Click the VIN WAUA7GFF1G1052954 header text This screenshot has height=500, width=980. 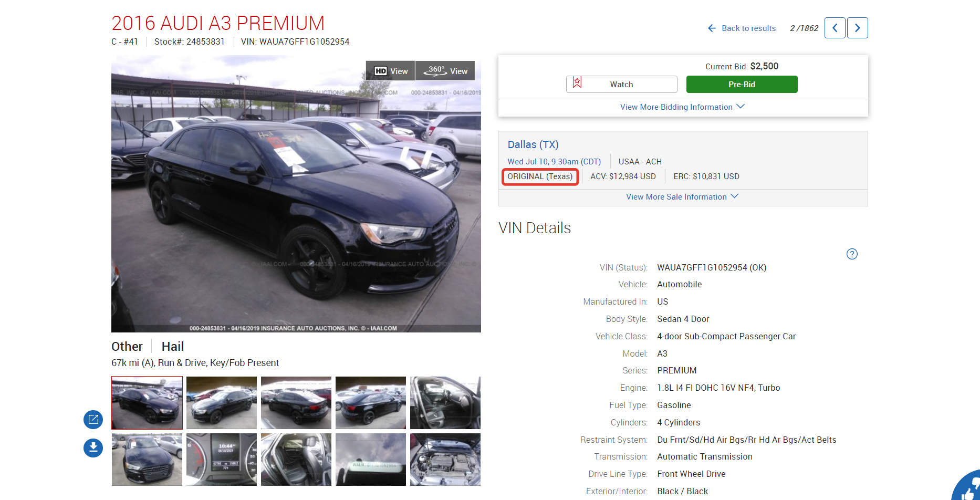[295, 41]
